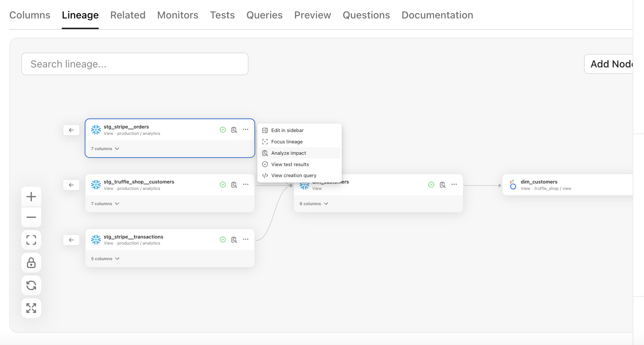Expand 8 columns in dim_customers node
Image resolution: width=644 pixels, height=345 pixels.
[x=314, y=204]
